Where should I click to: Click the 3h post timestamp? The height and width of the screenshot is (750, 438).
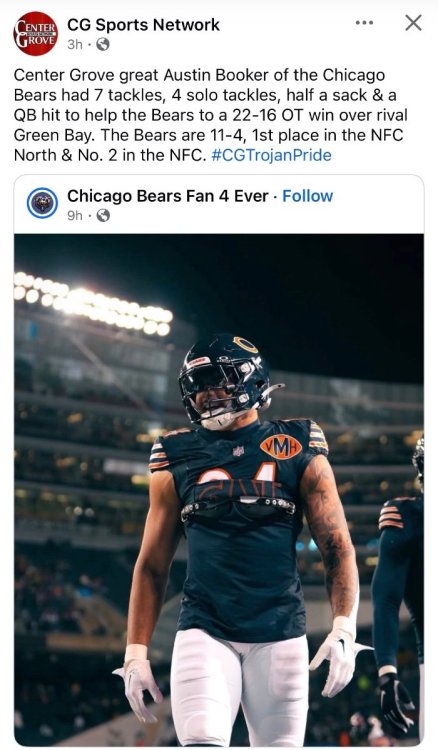coord(75,44)
